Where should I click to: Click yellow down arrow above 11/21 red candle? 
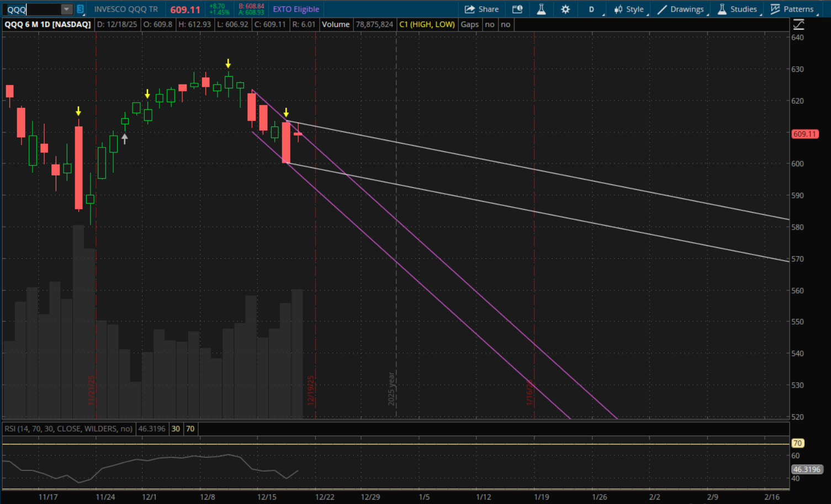[x=78, y=112]
